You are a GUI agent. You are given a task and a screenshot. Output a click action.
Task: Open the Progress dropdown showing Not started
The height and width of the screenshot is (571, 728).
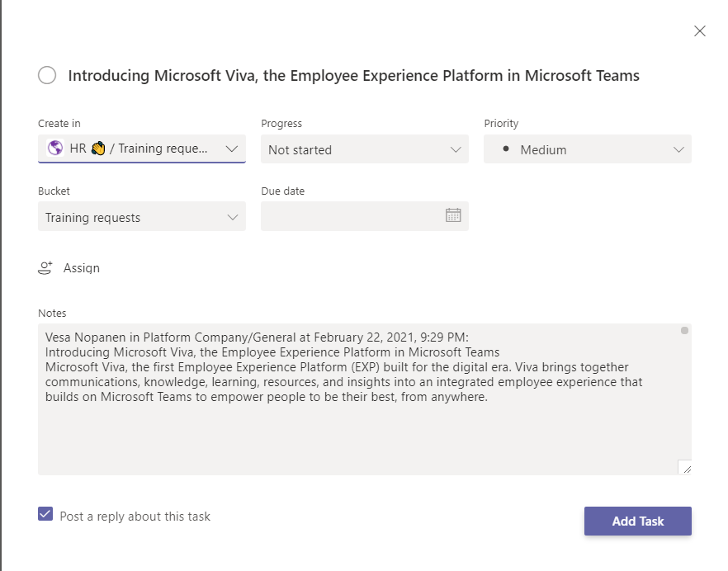(364, 149)
